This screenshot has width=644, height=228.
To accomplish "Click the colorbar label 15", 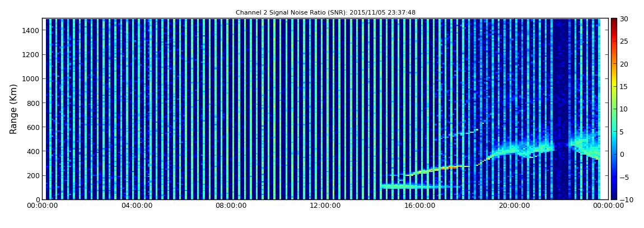I will pyautogui.click(x=624, y=87).
